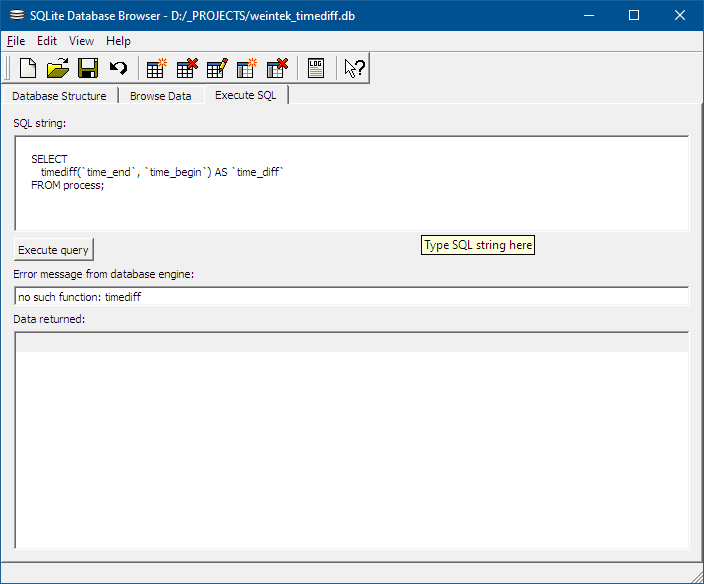
Task: Open the File menu
Action: (x=16, y=41)
